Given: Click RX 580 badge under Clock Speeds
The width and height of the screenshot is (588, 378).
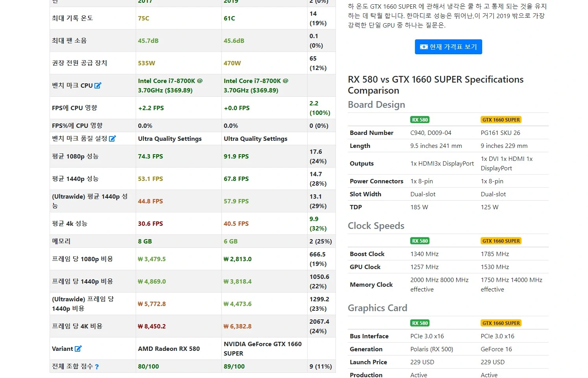Looking at the screenshot, I should point(420,241).
